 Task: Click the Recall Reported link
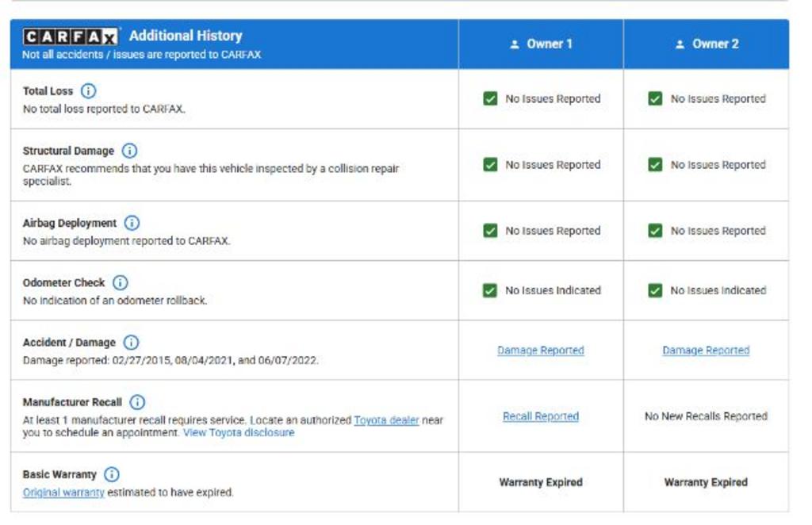click(x=540, y=416)
